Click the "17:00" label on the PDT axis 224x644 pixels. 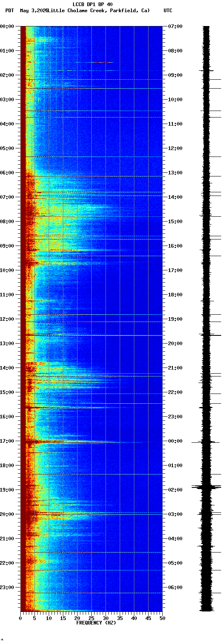pyautogui.click(x=7, y=441)
